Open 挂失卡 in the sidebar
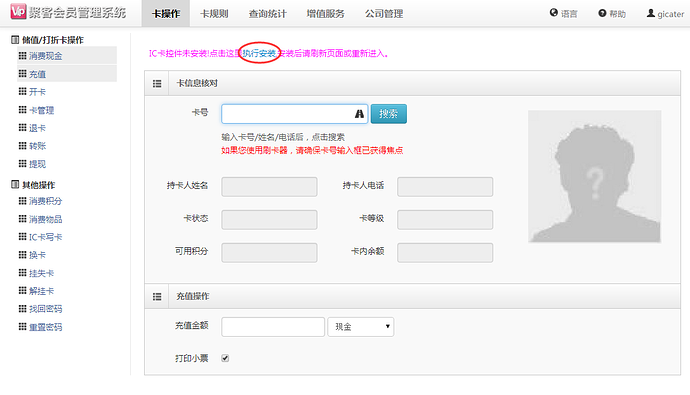The width and height of the screenshot is (690, 395). coord(41,273)
